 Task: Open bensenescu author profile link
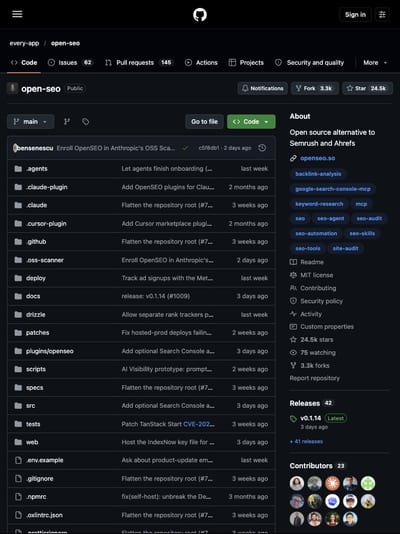click(x=34, y=148)
